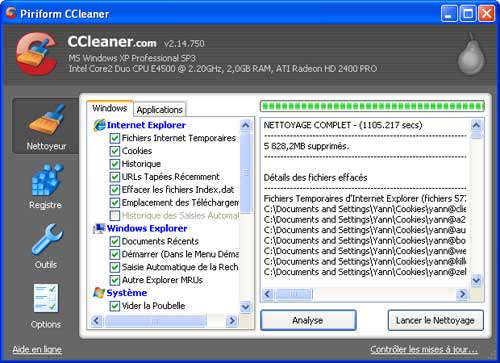Screen dimensions: 500x363
Task: Select the Internet Explorer category heading
Action: pos(146,125)
